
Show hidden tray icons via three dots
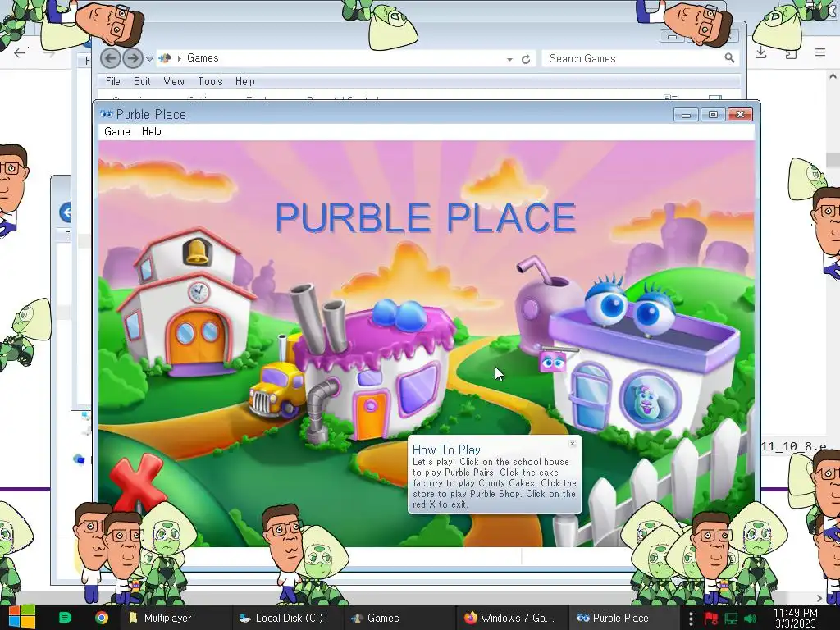click(x=691, y=619)
